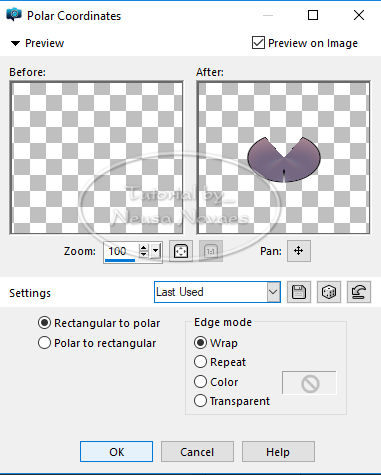
Task: Click the PaintShop Pro icon in the title bar
Action: (x=14, y=15)
